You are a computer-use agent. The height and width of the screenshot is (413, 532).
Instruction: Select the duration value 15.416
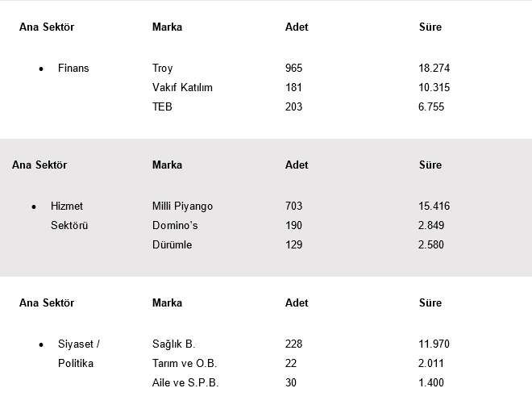[x=434, y=206]
